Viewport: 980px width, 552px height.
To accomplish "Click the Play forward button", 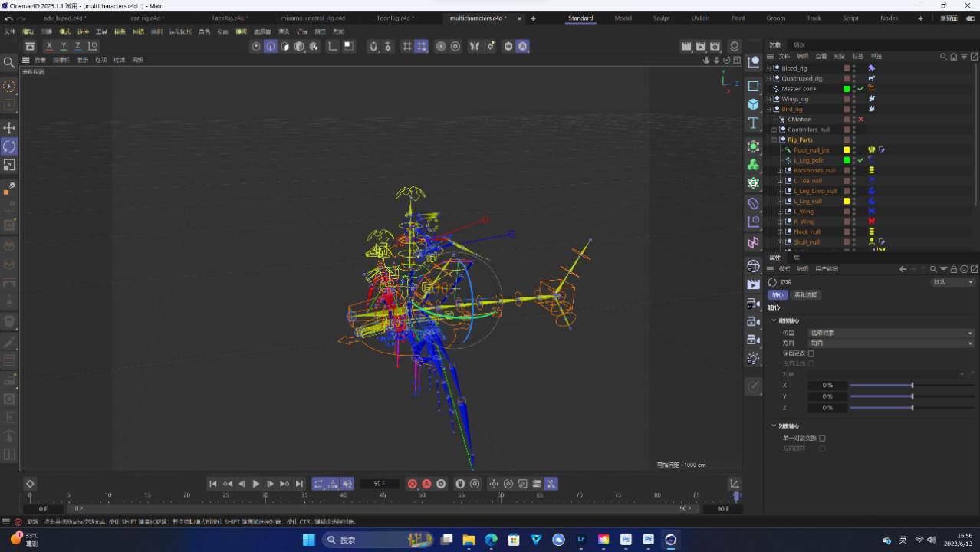I will [256, 484].
